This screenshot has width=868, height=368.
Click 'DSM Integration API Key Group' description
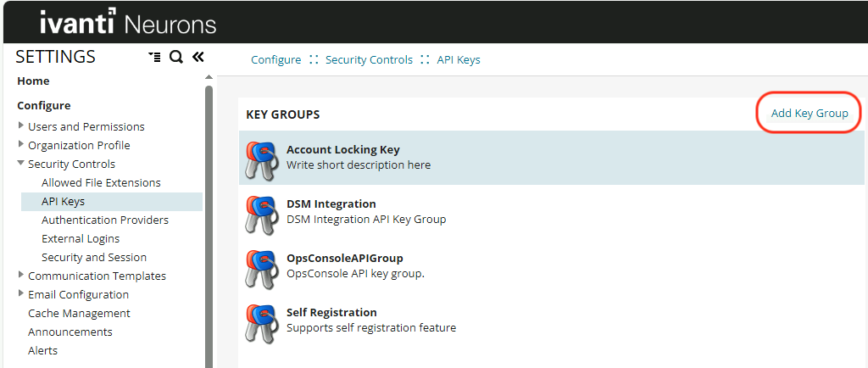click(x=366, y=219)
